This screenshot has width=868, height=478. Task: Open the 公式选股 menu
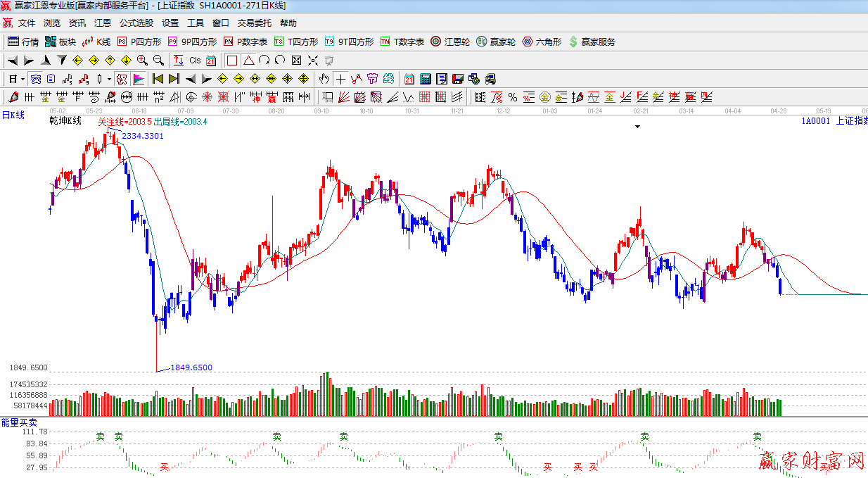click(x=136, y=23)
